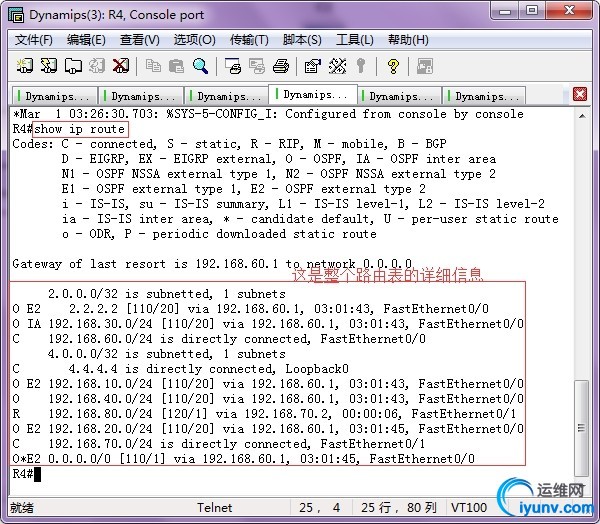Open Session Options from the toolbar
The height and width of the screenshot is (524, 600).
(x=313, y=66)
